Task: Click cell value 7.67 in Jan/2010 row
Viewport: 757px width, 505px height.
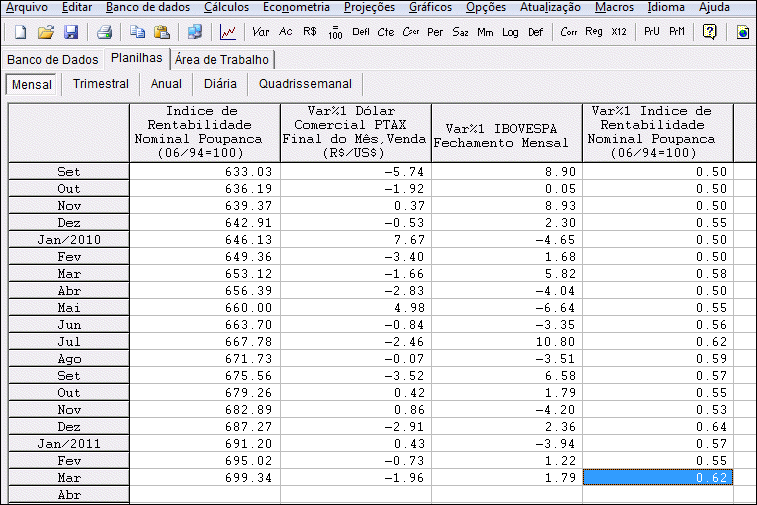Action: (x=356, y=240)
